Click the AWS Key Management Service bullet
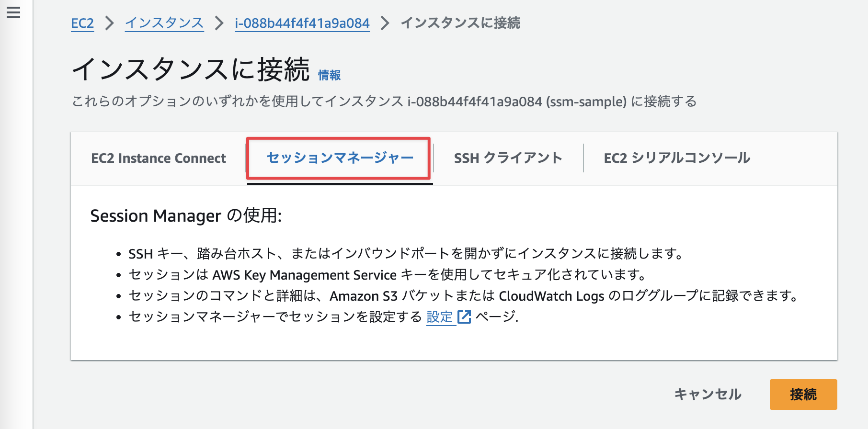 (388, 275)
